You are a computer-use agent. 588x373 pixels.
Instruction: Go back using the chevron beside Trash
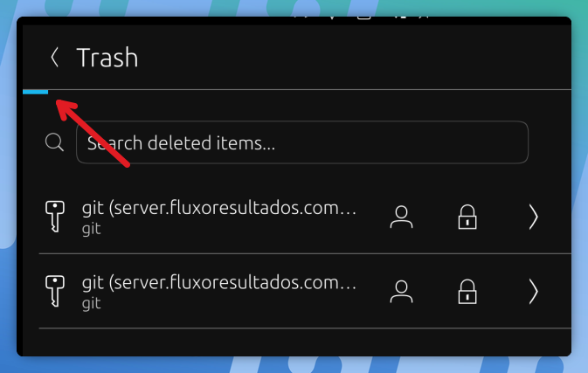[x=55, y=58]
